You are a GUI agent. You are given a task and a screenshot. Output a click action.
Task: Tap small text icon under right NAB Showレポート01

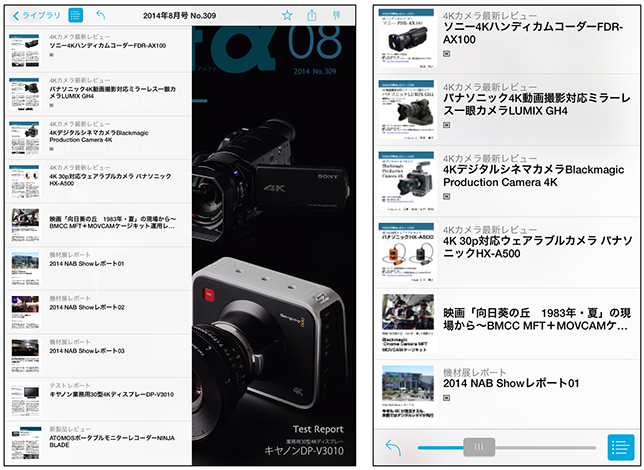447,398
